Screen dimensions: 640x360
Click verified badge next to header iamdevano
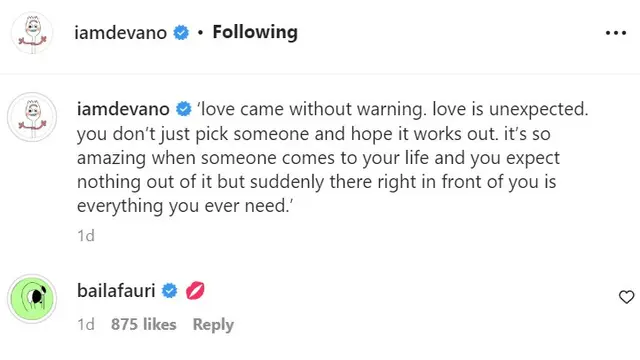tap(181, 33)
